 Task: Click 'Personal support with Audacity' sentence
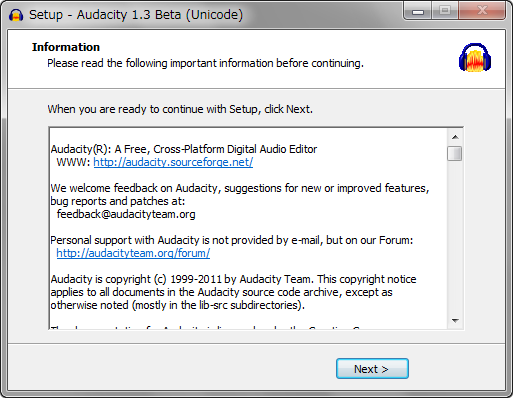tap(232, 240)
